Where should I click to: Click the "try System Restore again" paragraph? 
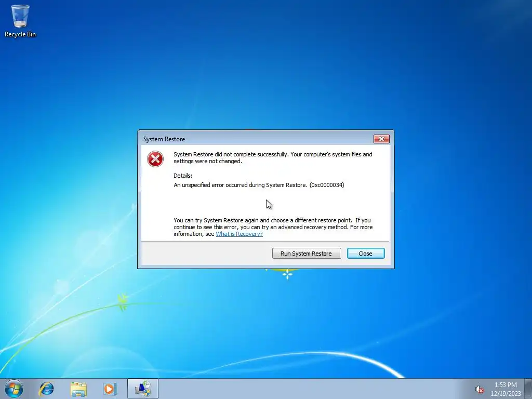(x=273, y=227)
